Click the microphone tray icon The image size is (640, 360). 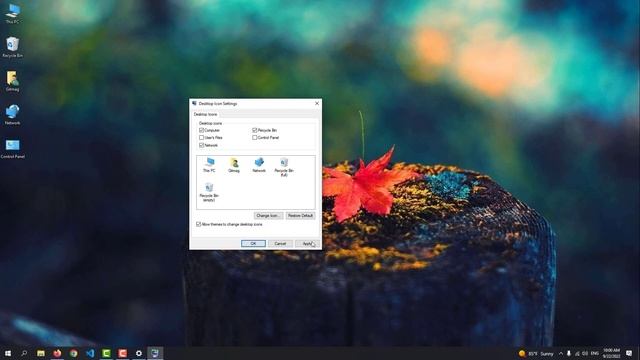coord(569,353)
